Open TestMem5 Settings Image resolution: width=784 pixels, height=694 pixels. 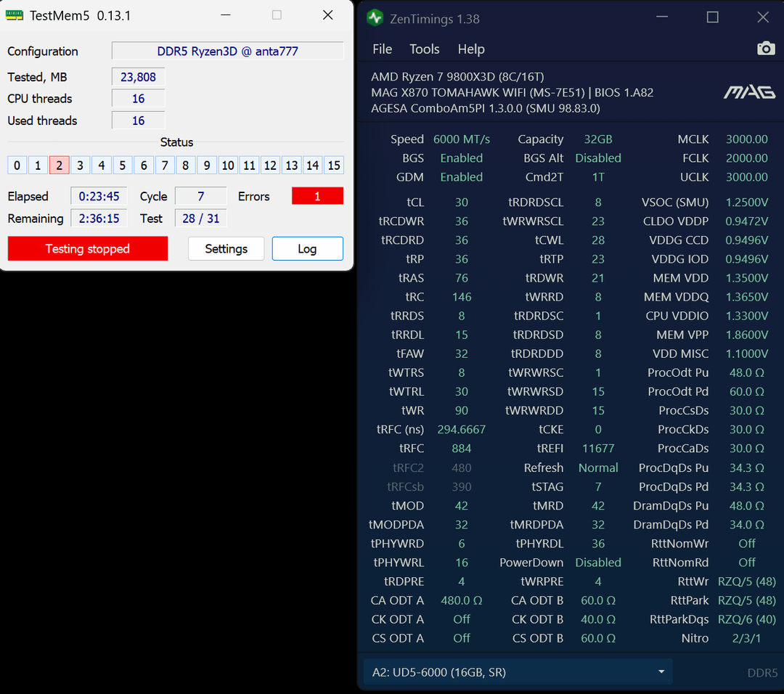pos(226,249)
